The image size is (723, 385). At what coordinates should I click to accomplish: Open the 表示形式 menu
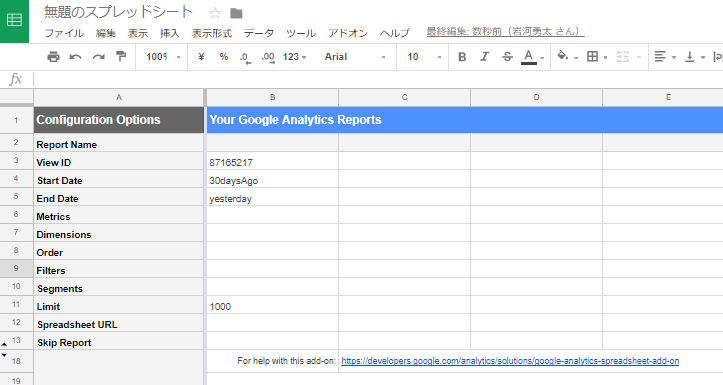click(x=212, y=33)
